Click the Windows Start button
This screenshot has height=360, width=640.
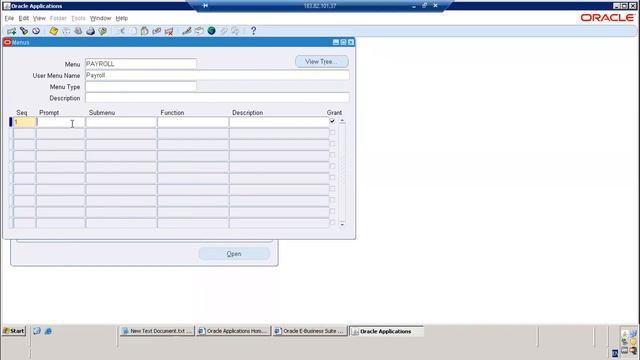[14, 331]
